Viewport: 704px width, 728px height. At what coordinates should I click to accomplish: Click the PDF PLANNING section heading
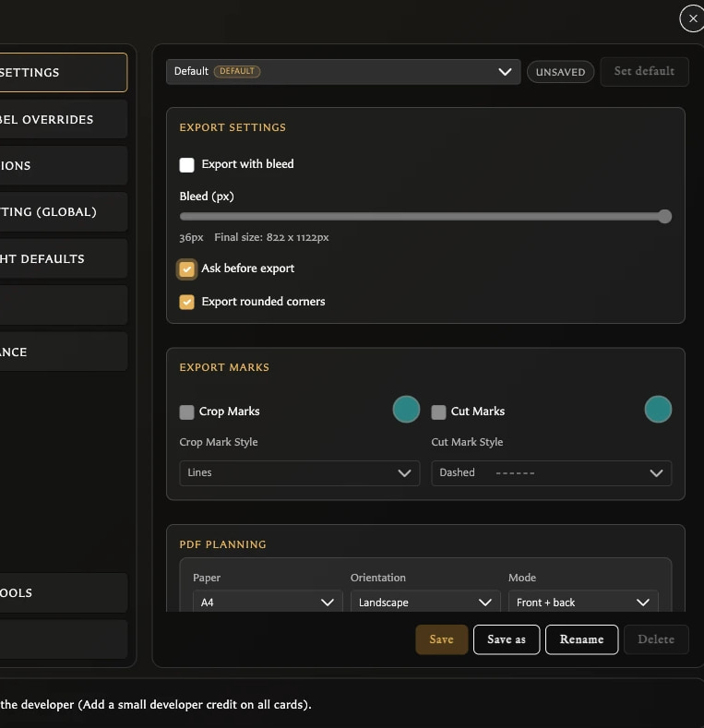click(x=223, y=544)
